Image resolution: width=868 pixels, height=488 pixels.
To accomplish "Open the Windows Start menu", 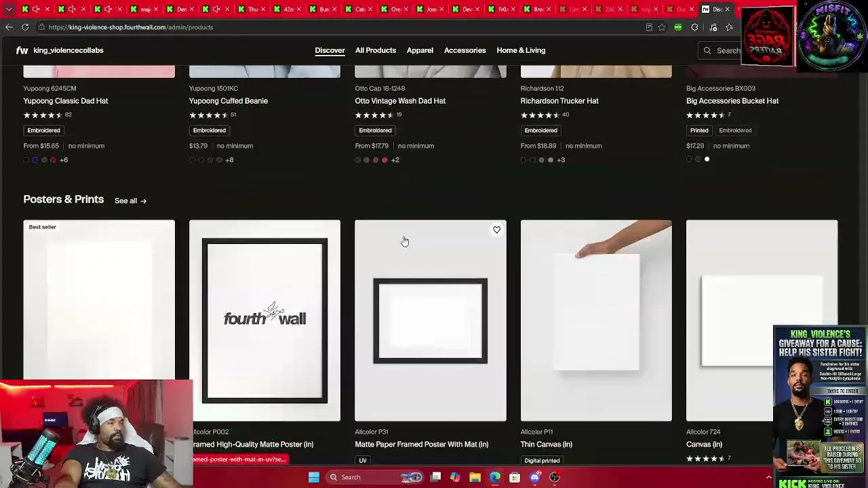I will [x=314, y=477].
